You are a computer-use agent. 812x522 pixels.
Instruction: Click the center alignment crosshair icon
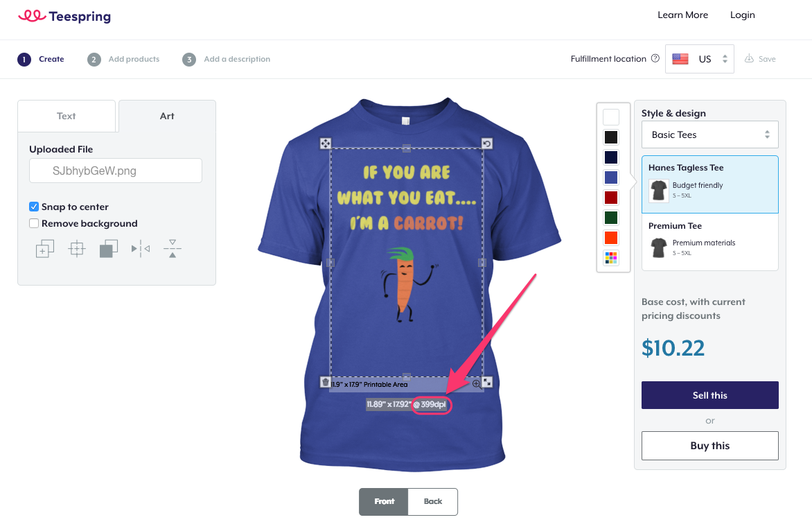pos(77,249)
